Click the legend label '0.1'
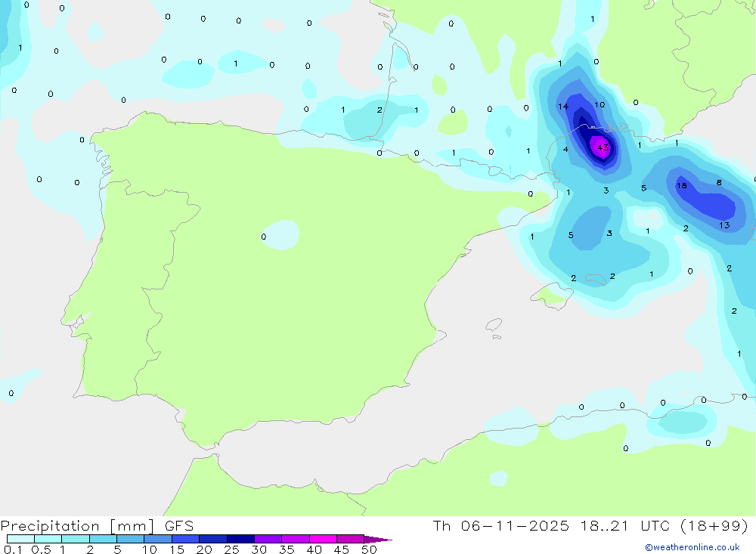 [13, 549]
